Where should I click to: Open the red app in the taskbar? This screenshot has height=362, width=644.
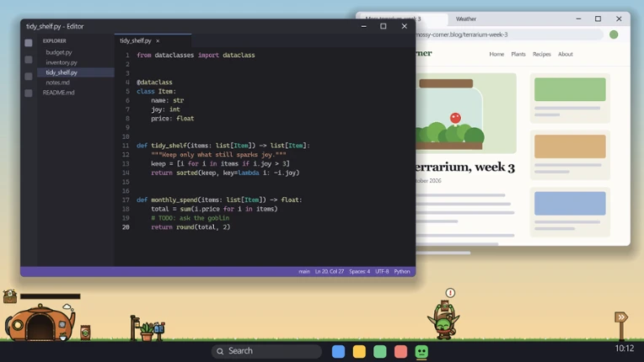[x=401, y=352]
